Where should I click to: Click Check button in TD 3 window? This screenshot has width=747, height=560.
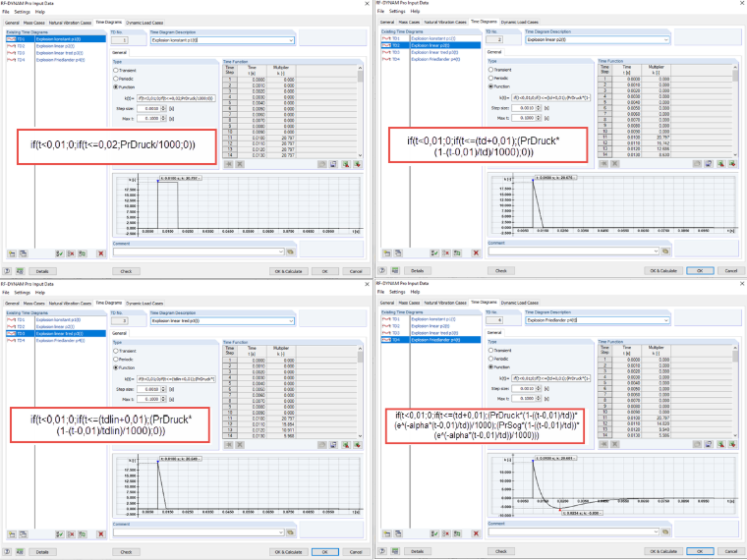point(126,552)
